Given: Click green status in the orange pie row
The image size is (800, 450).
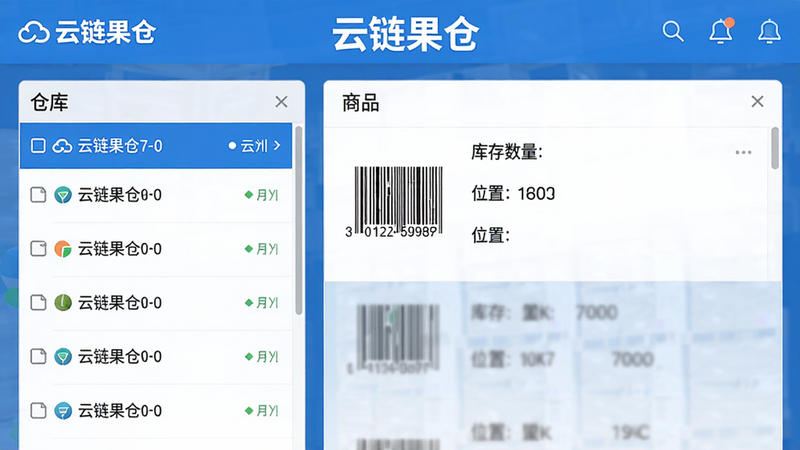Looking at the screenshot, I should click(261, 249).
